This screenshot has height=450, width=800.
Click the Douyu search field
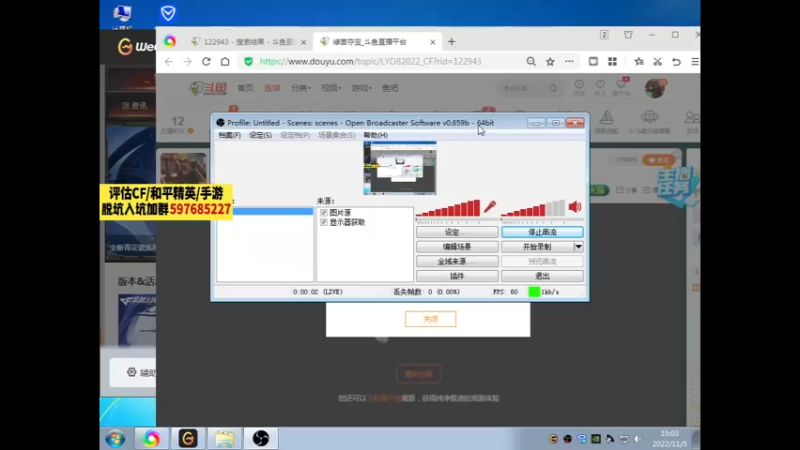tap(529, 88)
